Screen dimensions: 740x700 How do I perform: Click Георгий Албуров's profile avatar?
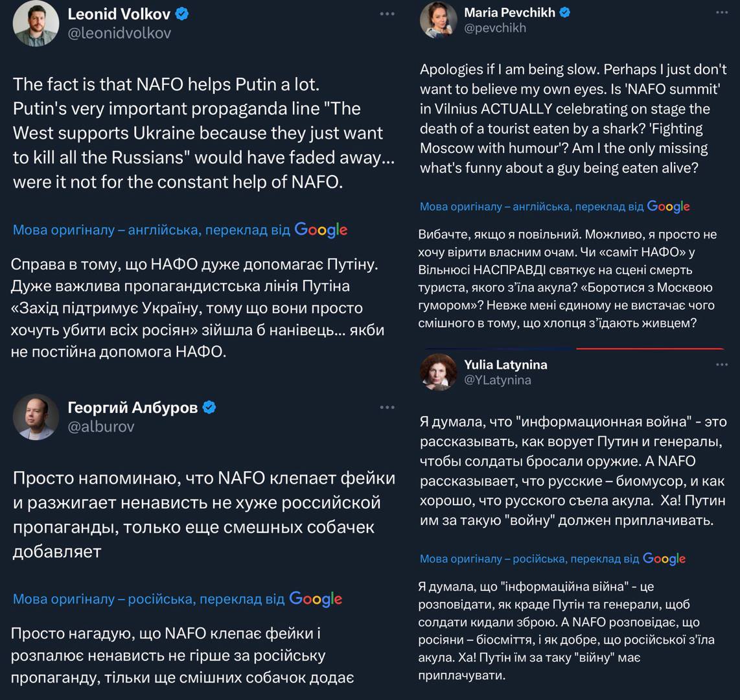coord(36,417)
